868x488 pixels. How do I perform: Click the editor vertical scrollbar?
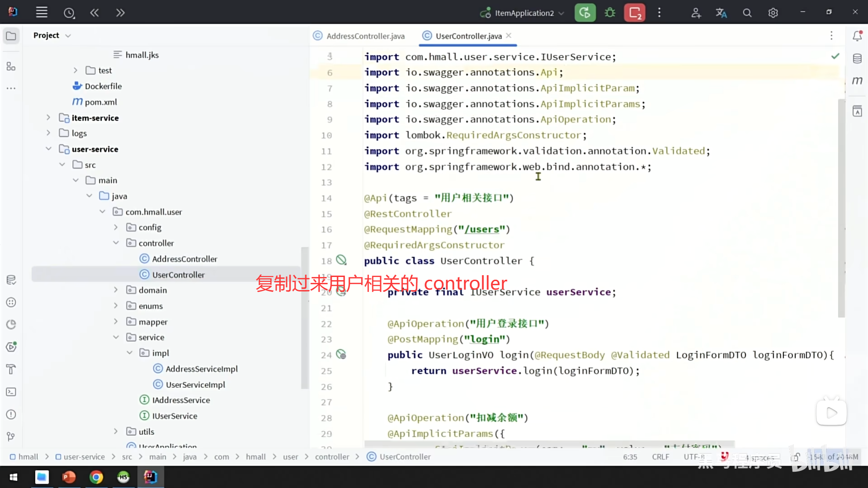point(841,208)
